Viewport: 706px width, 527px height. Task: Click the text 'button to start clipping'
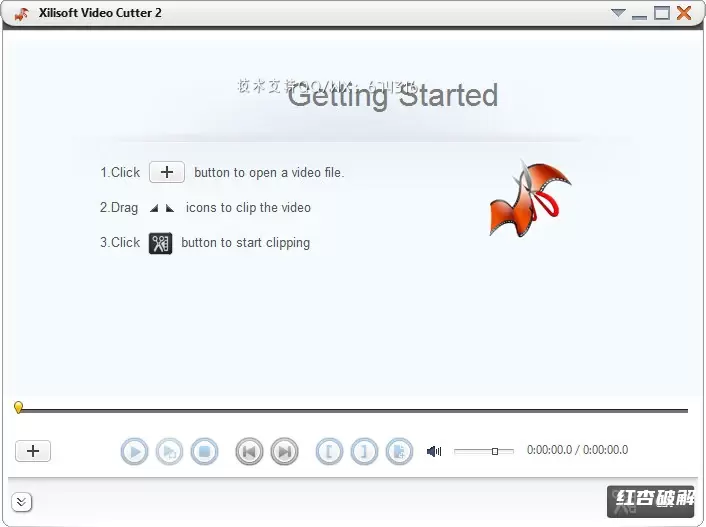[x=245, y=243]
